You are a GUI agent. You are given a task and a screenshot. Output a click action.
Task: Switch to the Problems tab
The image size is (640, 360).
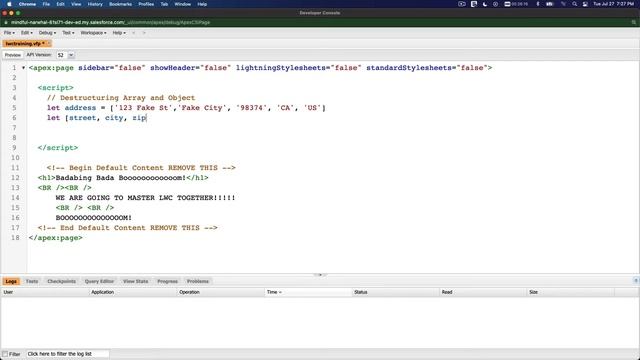pyautogui.click(x=198, y=281)
